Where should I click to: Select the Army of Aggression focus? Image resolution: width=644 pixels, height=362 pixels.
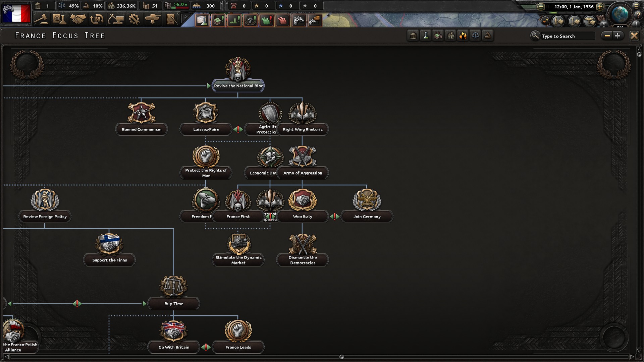pos(303,162)
